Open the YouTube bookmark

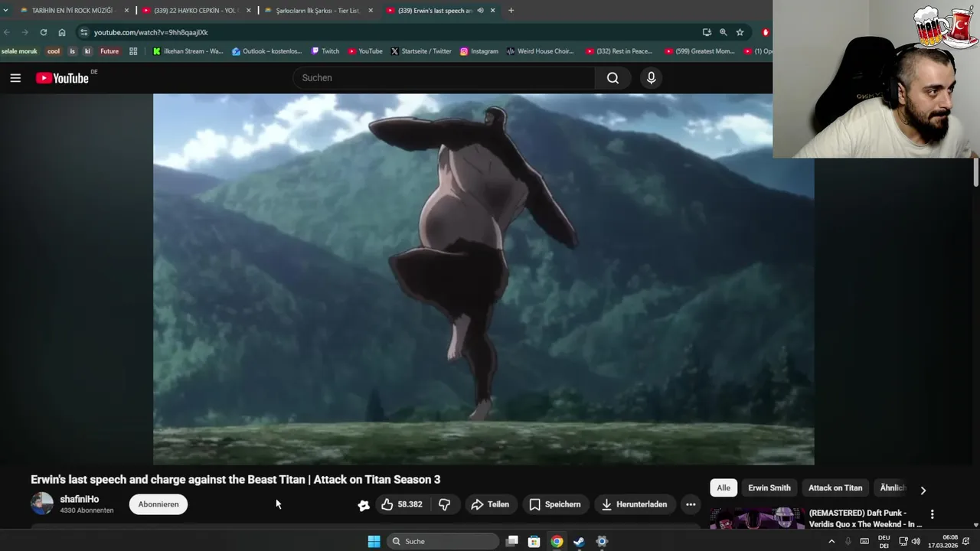coord(365,51)
